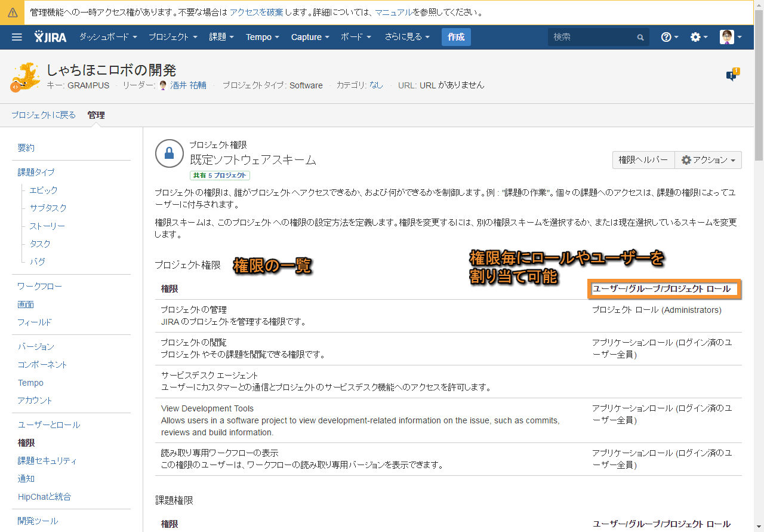Open the sidebar Tempo link
The height and width of the screenshot is (532, 764).
[30, 383]
